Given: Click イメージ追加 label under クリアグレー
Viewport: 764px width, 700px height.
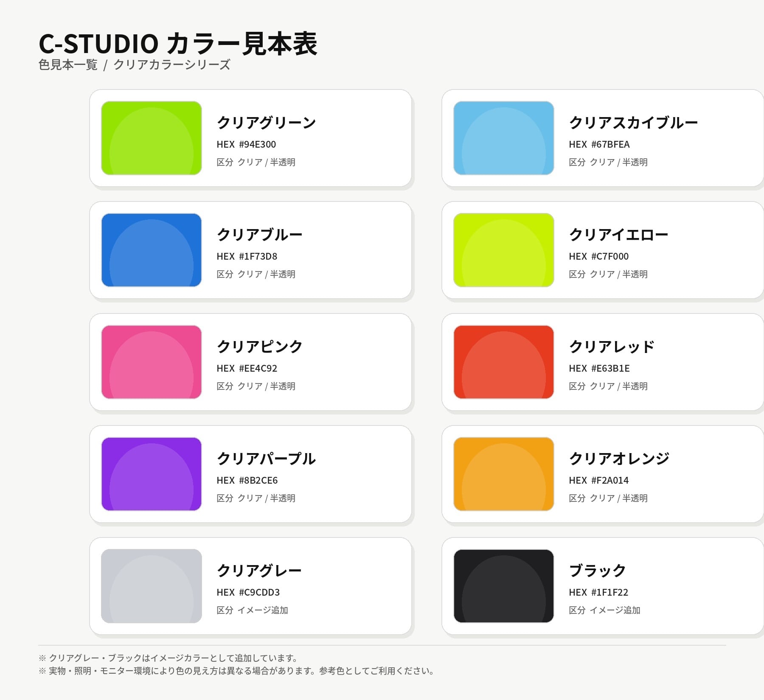Looking at the screenshot, I should point(263,610).
